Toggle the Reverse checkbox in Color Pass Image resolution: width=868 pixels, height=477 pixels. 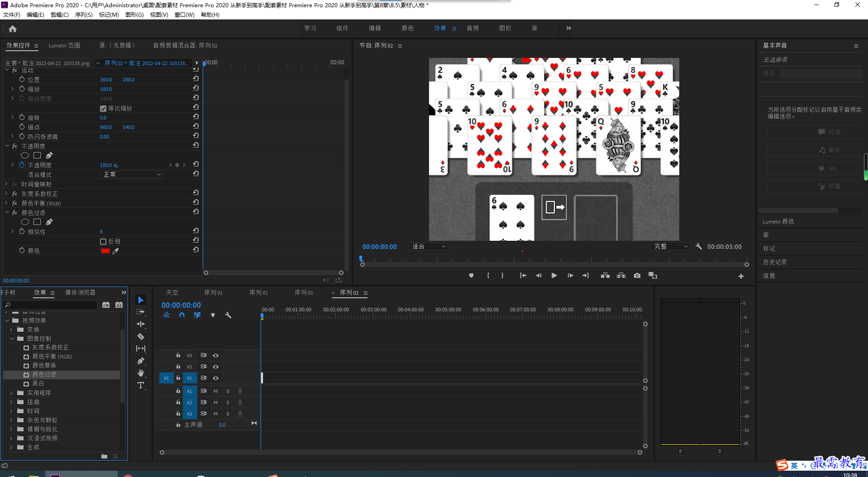point(103,242)
